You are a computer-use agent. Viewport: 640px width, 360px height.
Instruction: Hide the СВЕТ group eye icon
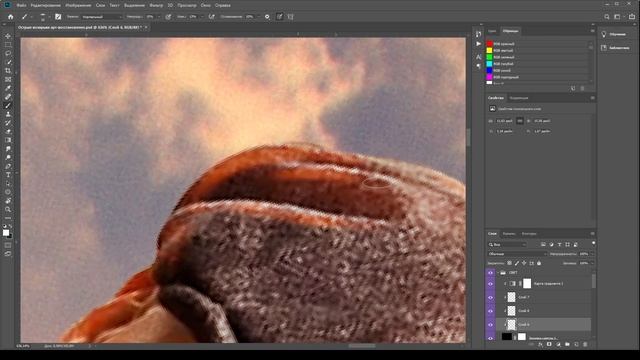(x=490, y=272)
